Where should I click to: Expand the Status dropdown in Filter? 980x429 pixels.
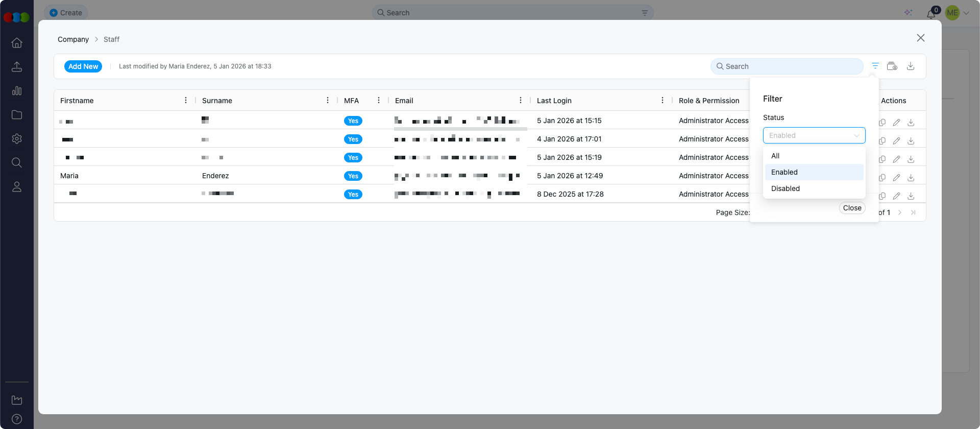[x=814, y=135]
